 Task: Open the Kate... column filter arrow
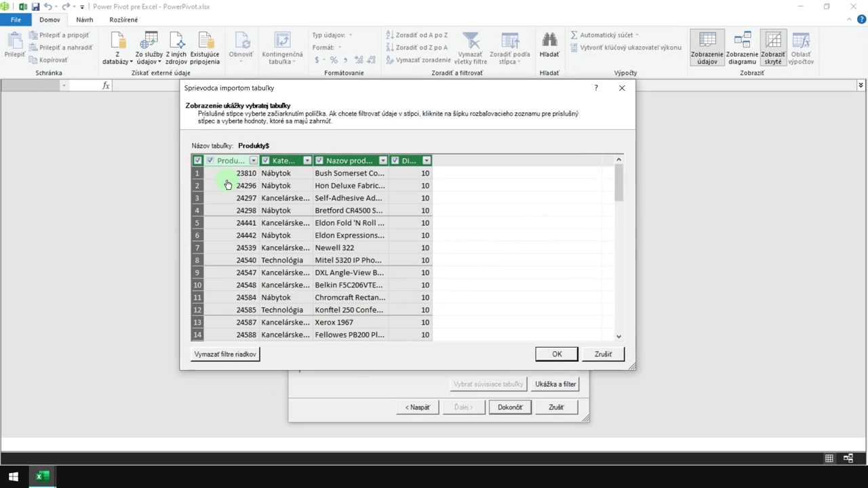point(307,161)
